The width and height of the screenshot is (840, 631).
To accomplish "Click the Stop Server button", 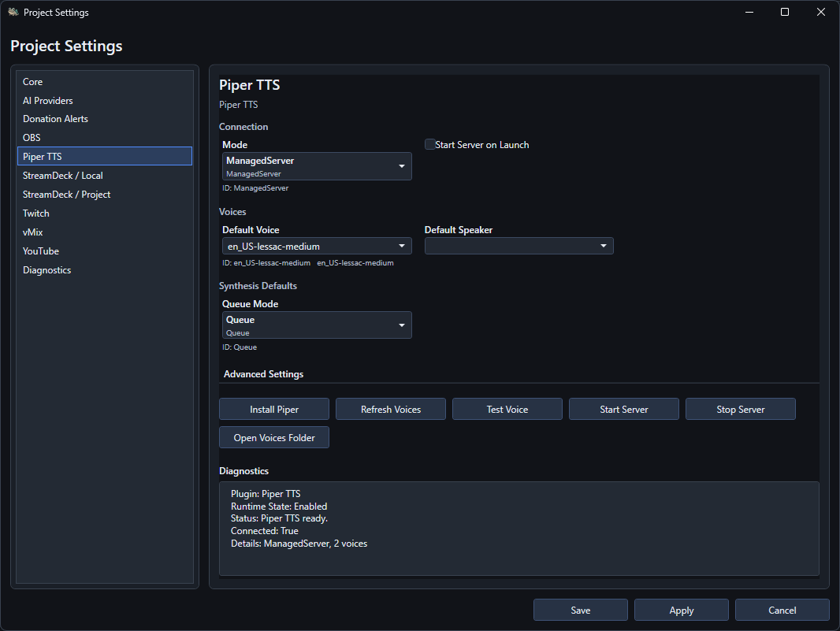I will [741, 409].
